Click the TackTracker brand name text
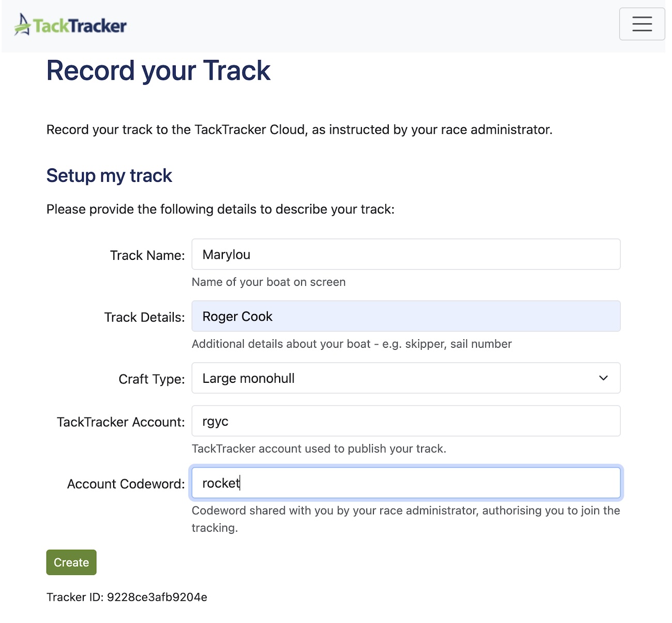Image resolution: width=672 pixels, height=623 pixels. [x=80, y=26]
